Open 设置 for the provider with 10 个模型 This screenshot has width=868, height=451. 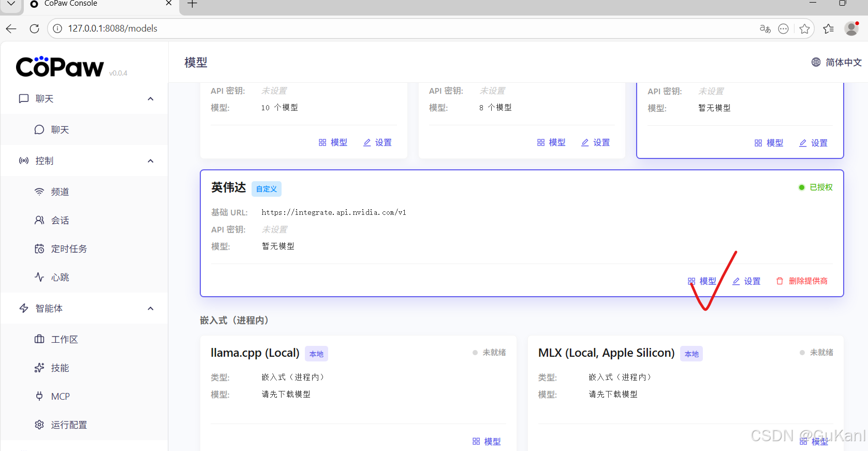[x=377, y=142]
